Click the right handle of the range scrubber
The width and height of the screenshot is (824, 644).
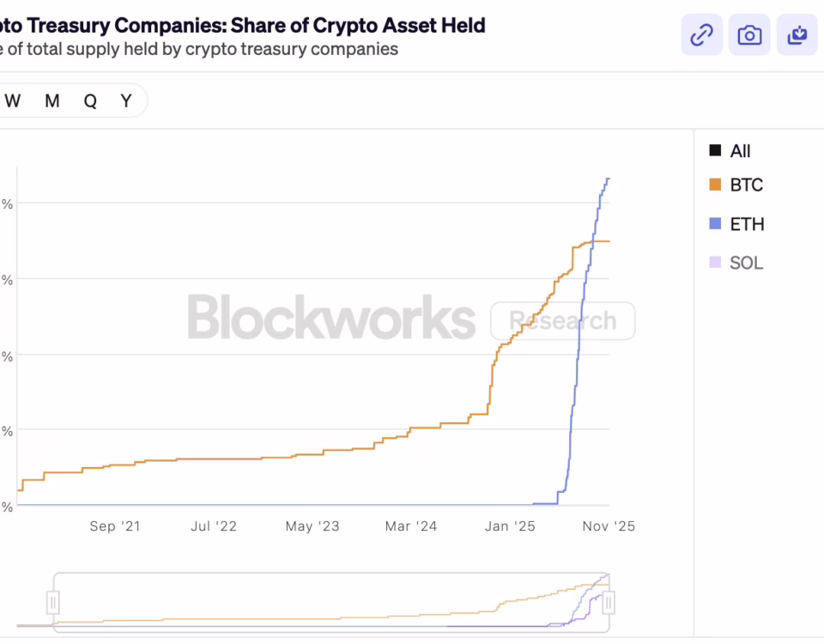click(609, 601)
